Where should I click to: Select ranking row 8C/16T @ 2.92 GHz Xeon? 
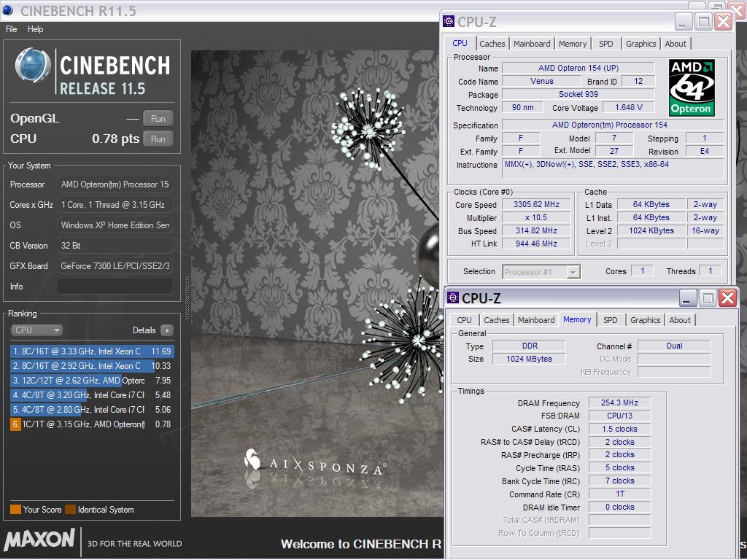click(92, 366)
